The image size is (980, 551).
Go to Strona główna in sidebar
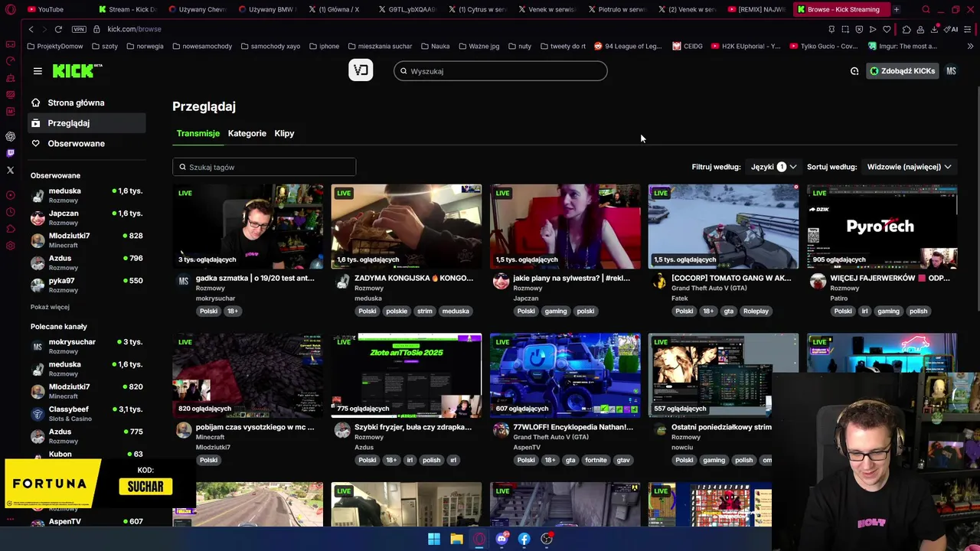[86, 103]
